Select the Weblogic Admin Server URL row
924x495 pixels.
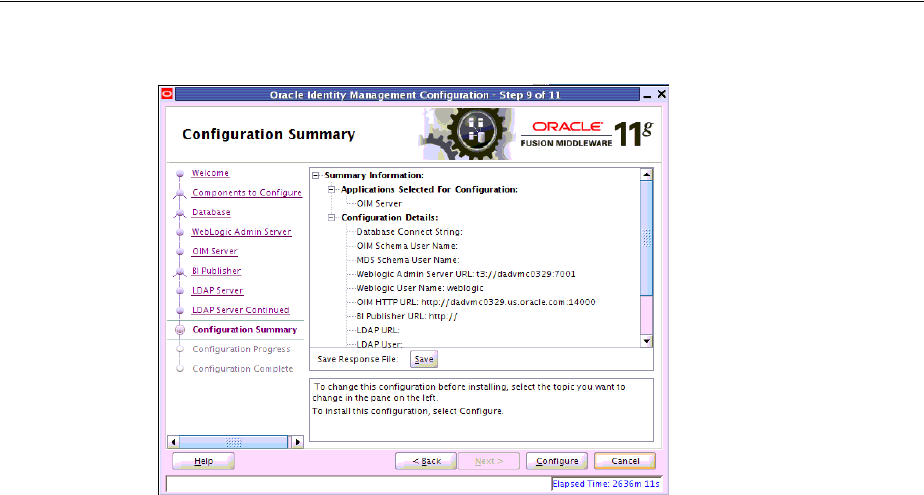coord(466,274)
